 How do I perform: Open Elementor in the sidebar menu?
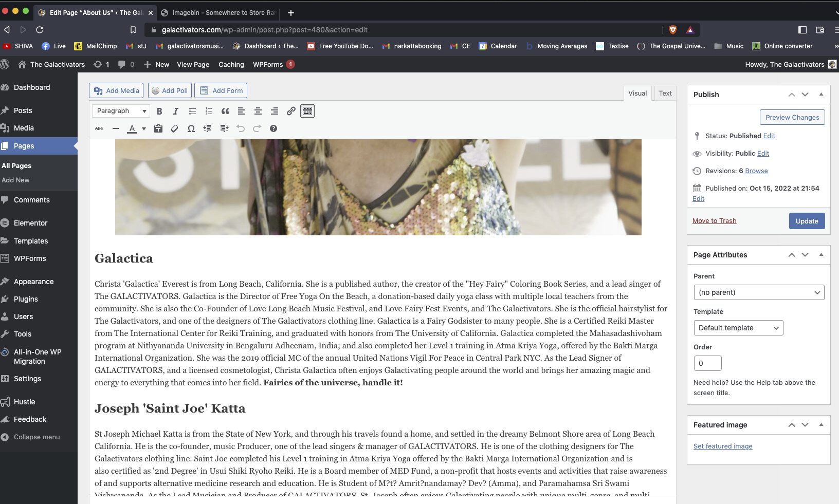tap(39, 223)
